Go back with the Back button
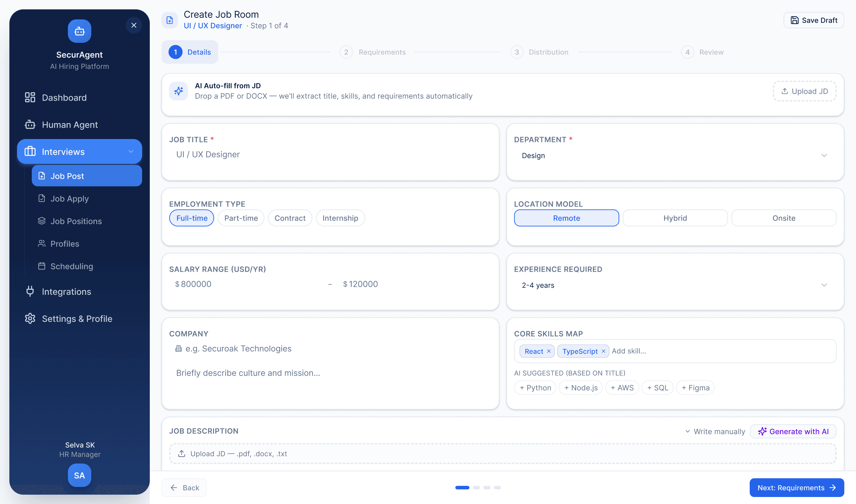Viewport: 856px width, 504px height. point(184,488)
